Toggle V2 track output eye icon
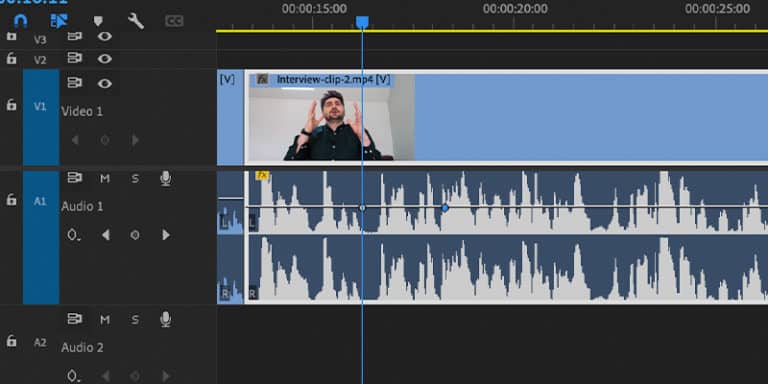Image resolution: width=768 pixels, height=384 pixels. point(104,59)
